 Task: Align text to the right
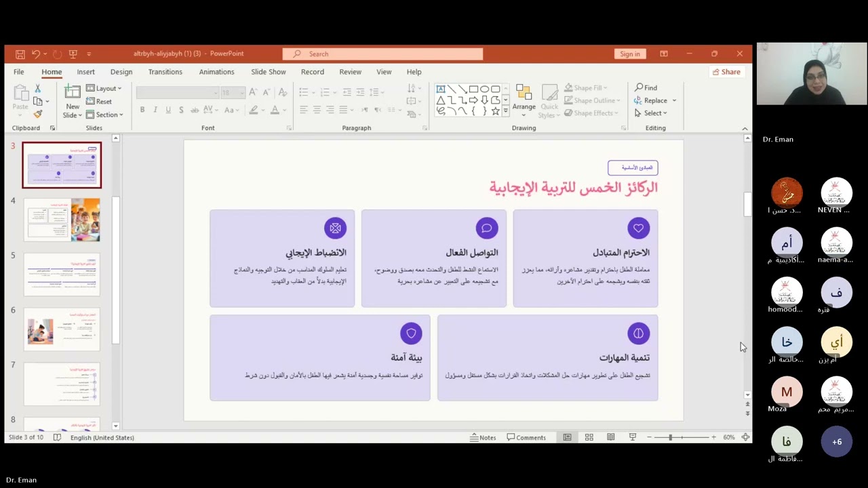[330, 110]
